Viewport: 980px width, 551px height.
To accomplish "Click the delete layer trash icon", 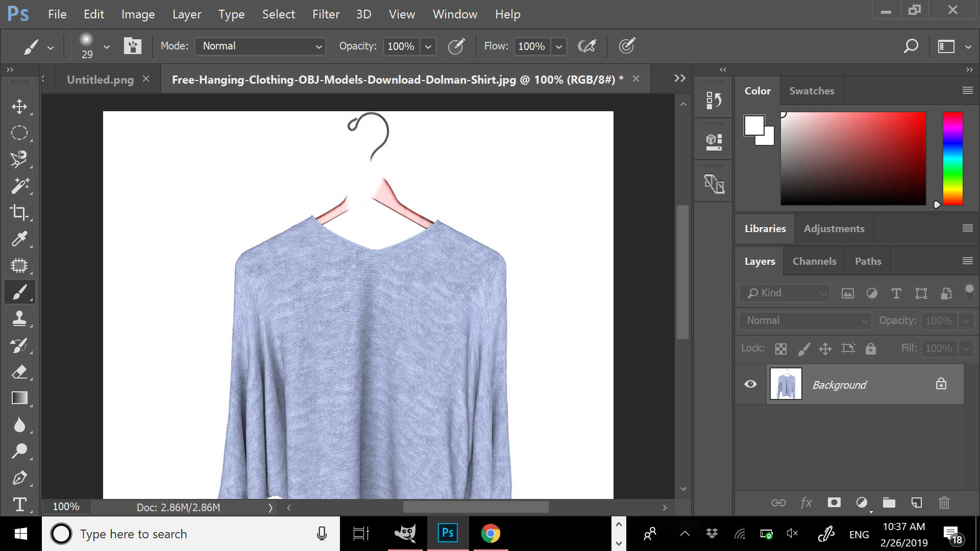I will pos(944,503).
